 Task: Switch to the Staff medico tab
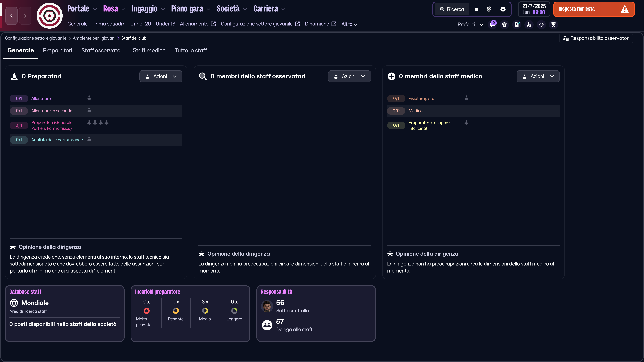pyautogui.click(x=149, y=50)
